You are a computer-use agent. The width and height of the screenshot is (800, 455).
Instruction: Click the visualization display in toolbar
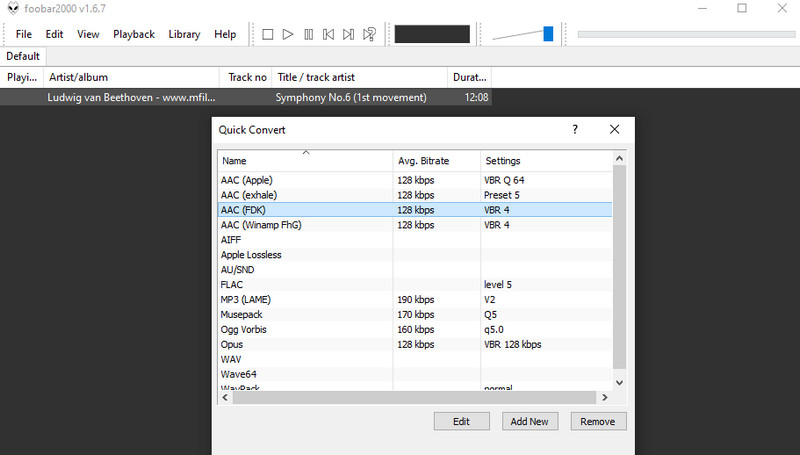pos(432,34)
